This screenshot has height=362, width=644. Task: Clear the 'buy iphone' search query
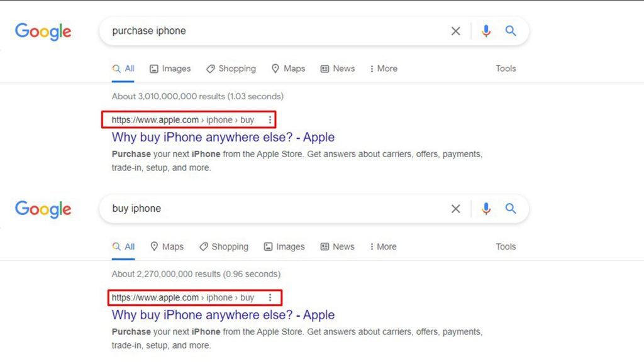tap(455, 209)
